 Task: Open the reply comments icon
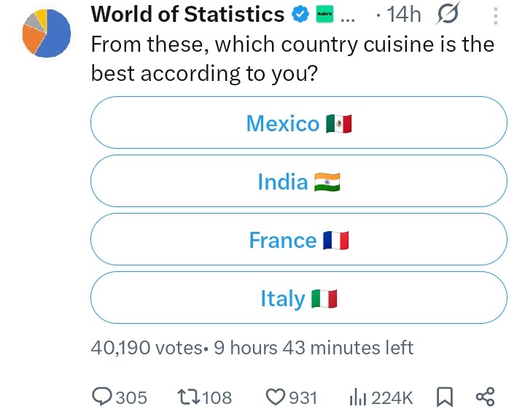pyautogui.click(x=102, y=397)
